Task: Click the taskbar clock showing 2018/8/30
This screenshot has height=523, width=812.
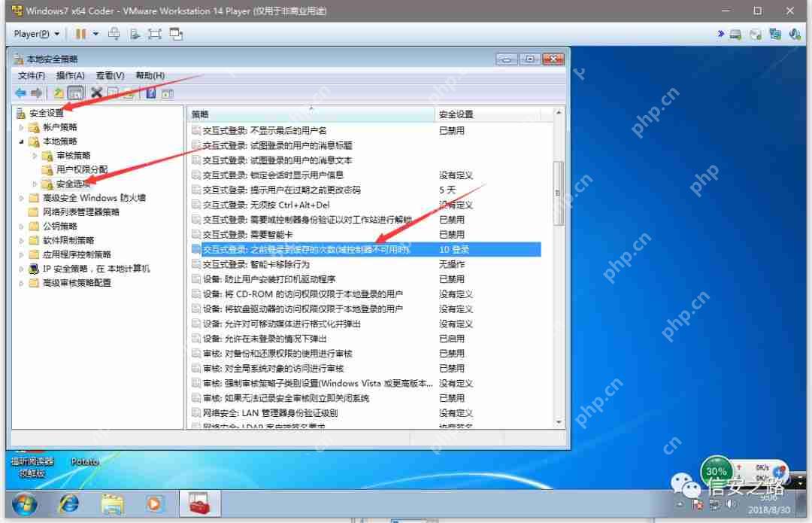Action: click(x=769, y=504)
